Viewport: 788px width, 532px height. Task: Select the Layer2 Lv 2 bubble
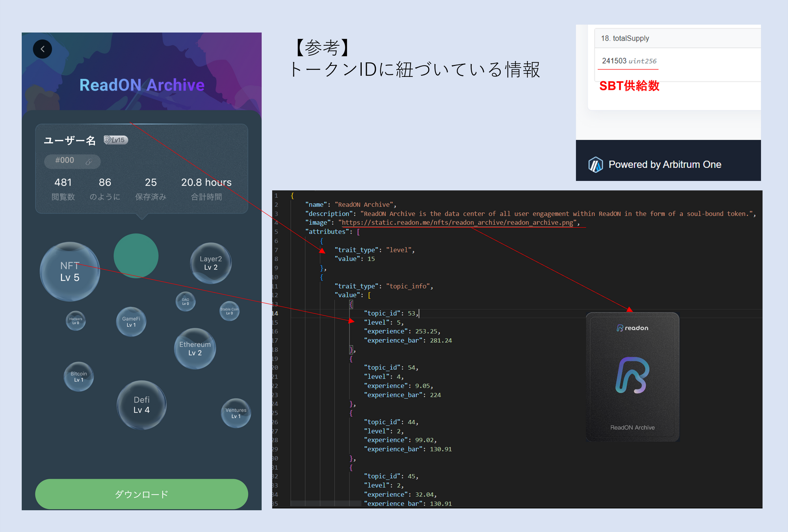[210, 263]
